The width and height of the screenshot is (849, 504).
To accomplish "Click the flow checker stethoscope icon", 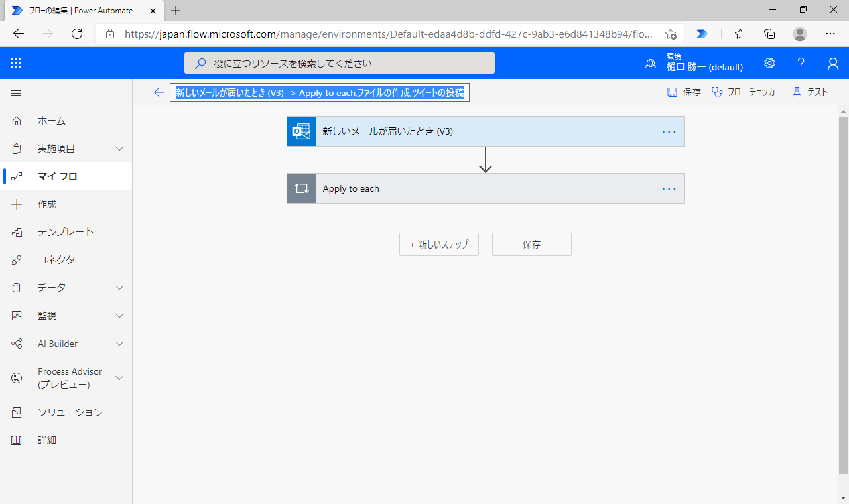I will coord(717,92).
